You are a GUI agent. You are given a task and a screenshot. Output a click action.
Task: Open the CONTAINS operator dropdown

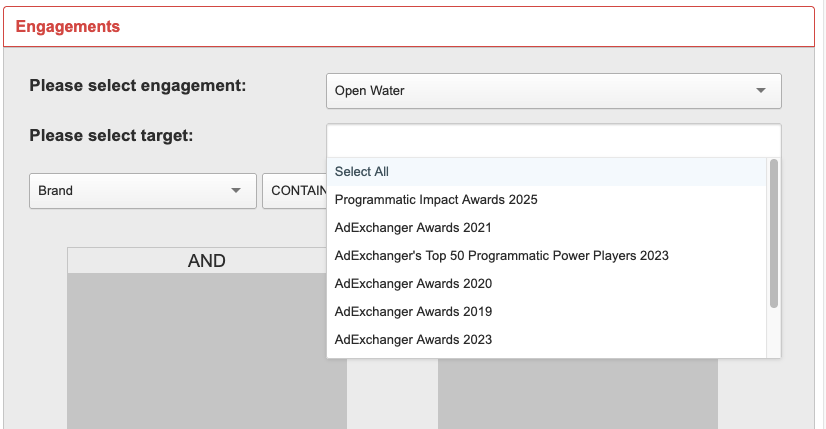pos(295,191)
